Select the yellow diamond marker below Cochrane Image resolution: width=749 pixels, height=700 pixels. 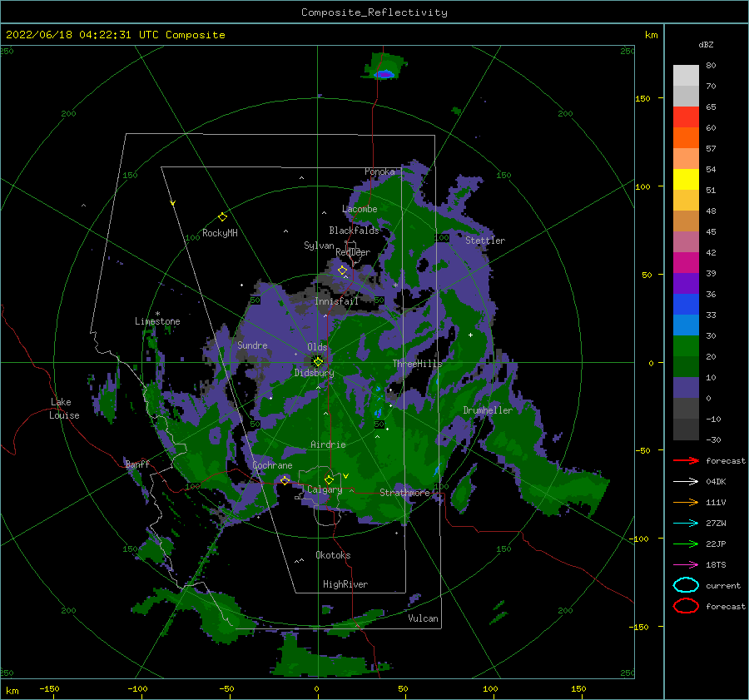(285, 480)
